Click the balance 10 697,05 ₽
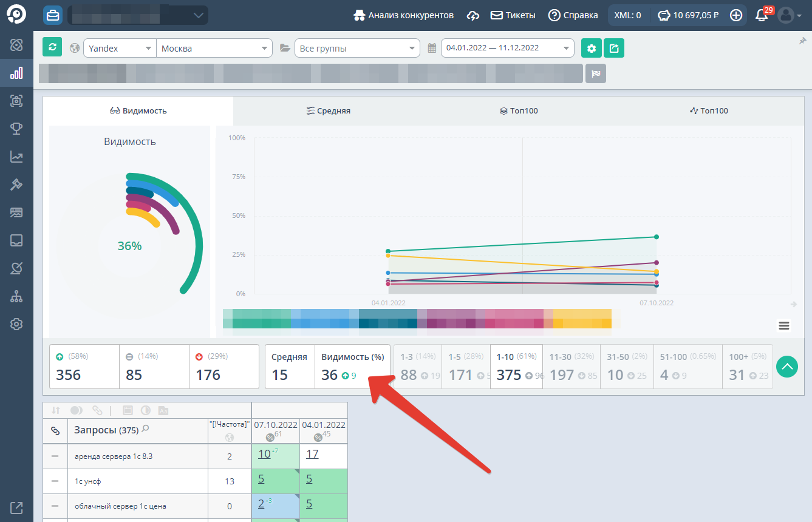Image resolution: width=812 pixels, height=522 pixels. pos(689,15)
